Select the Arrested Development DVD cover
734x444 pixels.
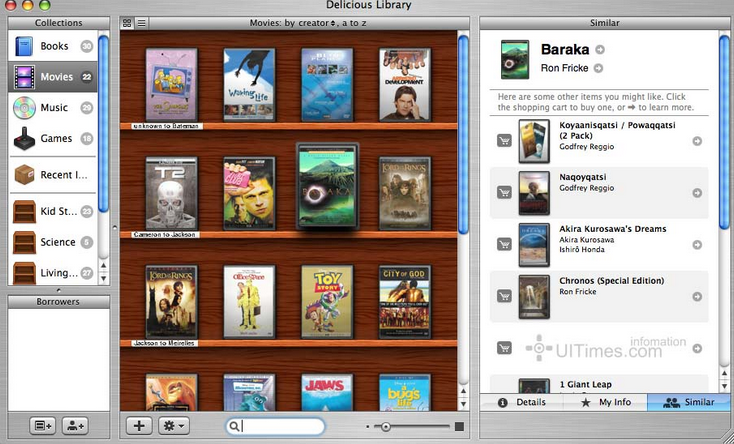click(404, 85)
